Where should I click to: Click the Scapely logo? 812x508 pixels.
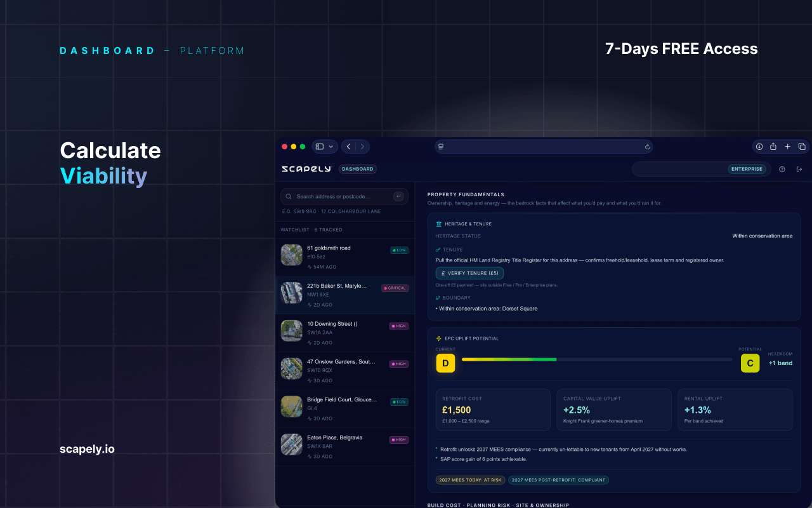(306, 169)
